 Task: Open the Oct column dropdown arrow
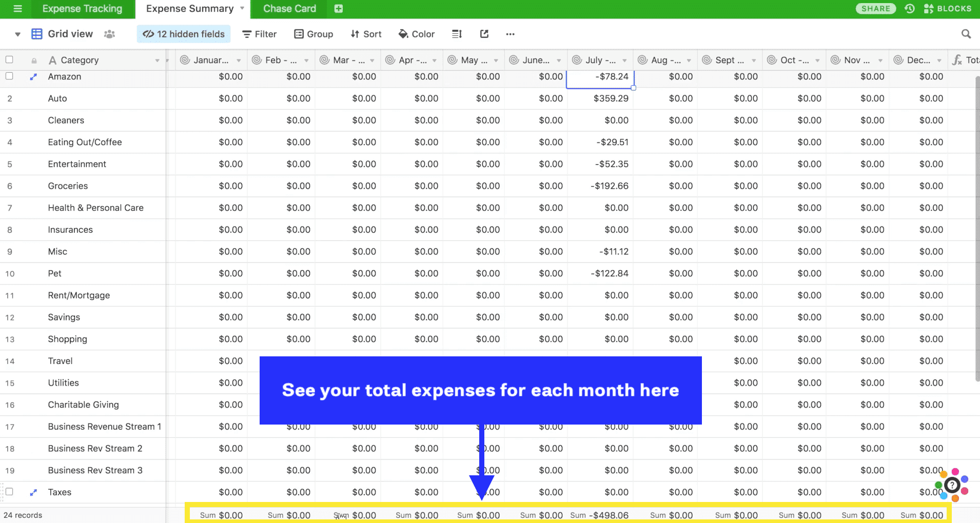click(x=817, y=61)
